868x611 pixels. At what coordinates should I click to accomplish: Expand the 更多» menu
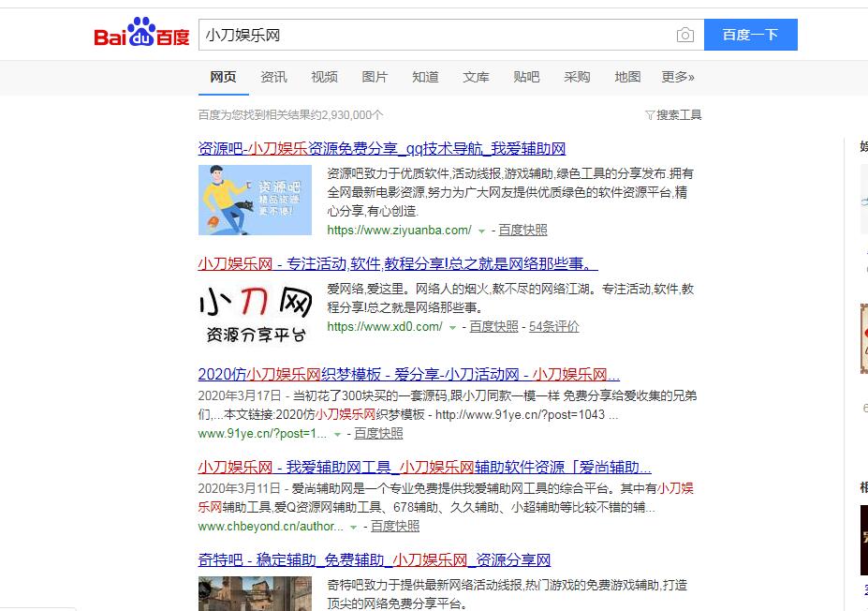(678, 77)
